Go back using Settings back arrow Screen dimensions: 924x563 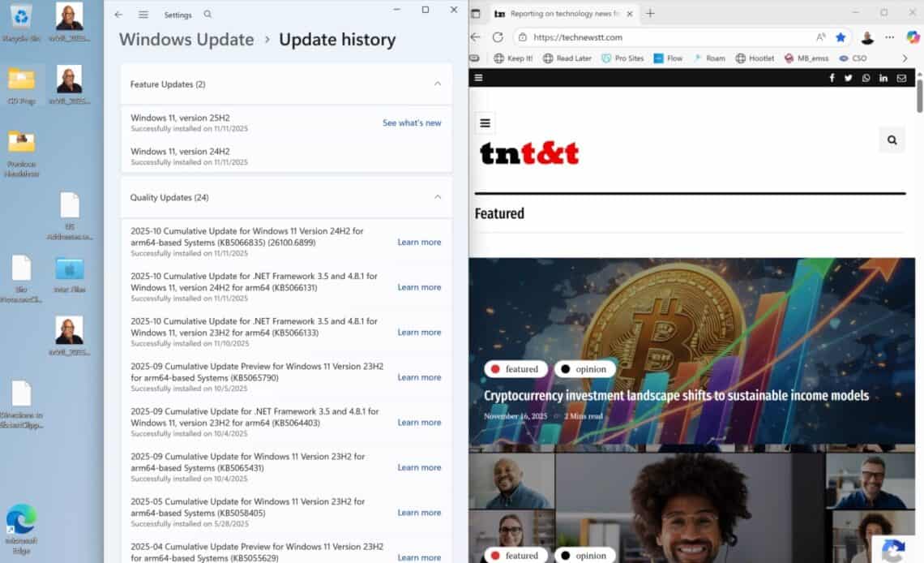118,15
